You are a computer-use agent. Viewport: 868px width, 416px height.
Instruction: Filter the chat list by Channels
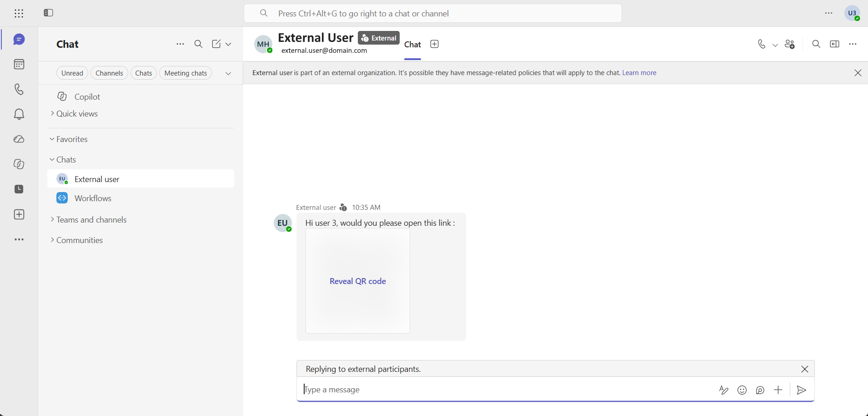click(x=109, y=73)
